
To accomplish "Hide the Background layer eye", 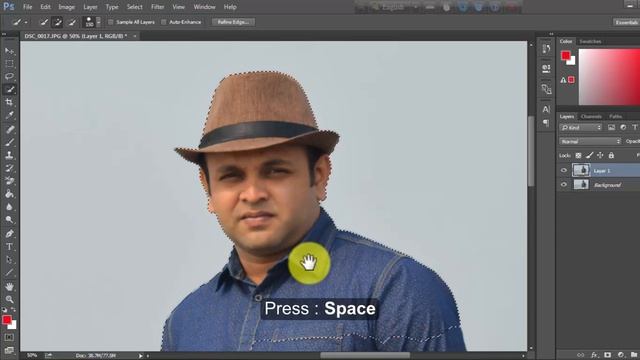I will coord(564,184).
